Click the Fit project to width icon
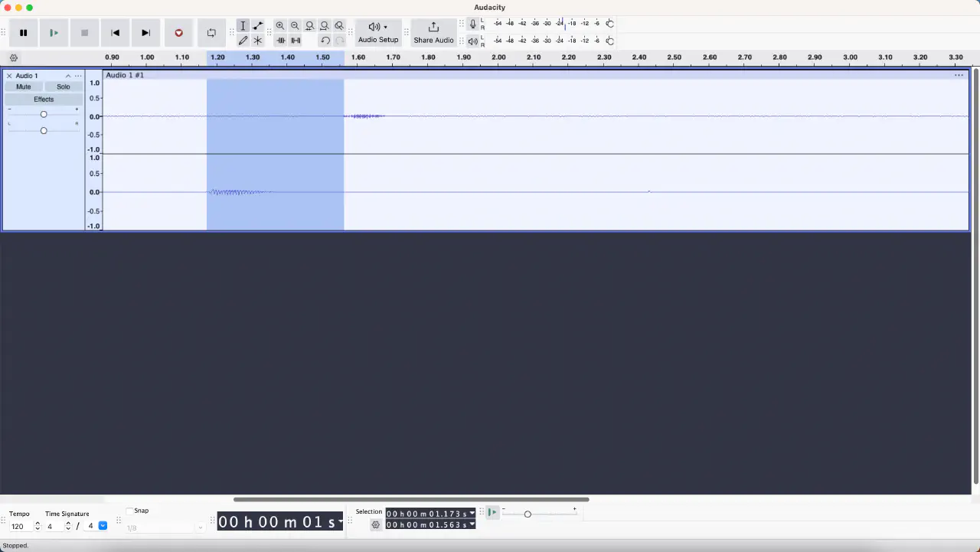Image resolution: width=980 pixels, height=552 pixels. pyautogui.click(x=325, y=26)
